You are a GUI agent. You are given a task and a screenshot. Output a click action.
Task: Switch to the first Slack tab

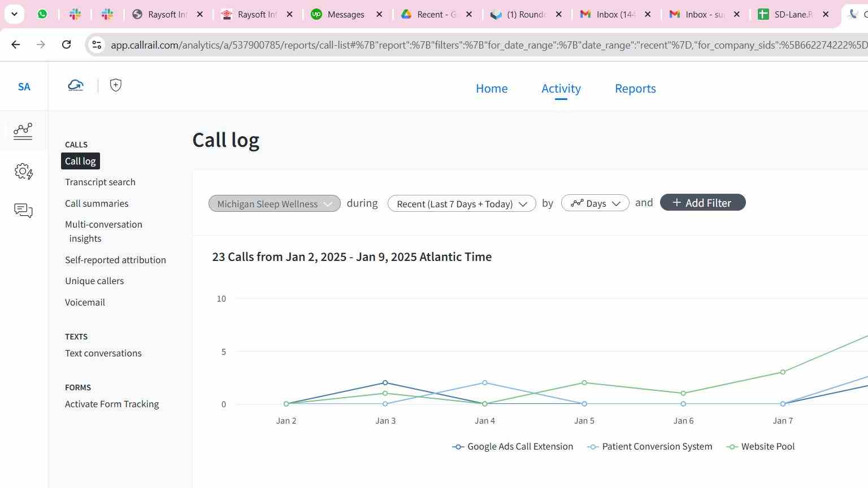tap(75, 14)
